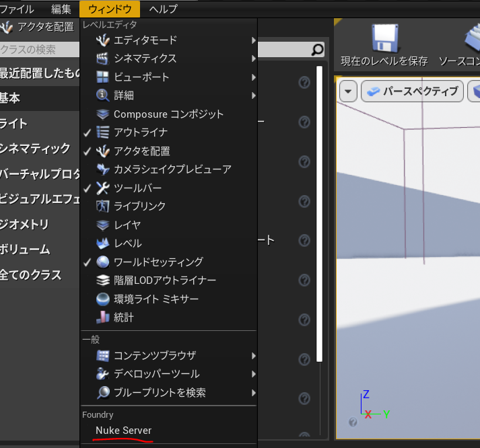Select the ライト category
The width and height of the screenshot is (480, 448).
(40, 124)
